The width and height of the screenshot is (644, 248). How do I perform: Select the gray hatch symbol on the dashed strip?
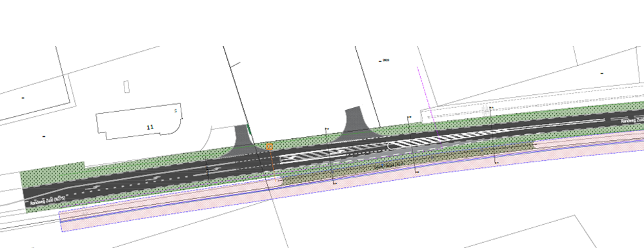tap(485, 110)
